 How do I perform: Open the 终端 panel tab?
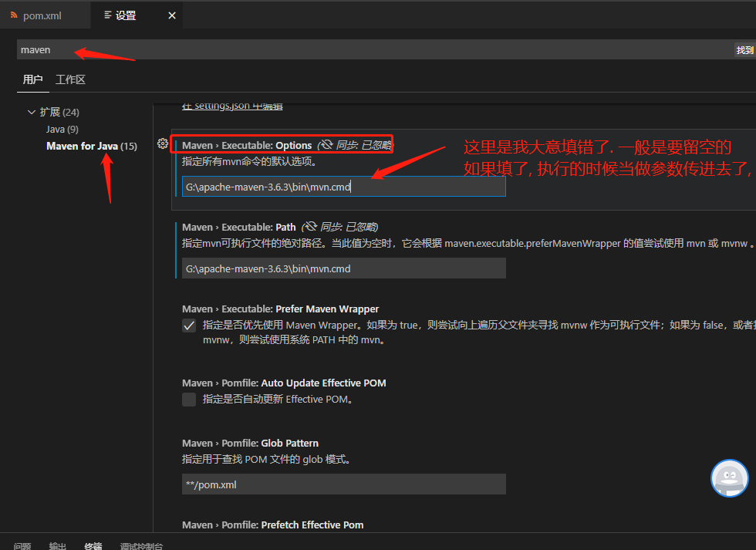click(93, 545)
